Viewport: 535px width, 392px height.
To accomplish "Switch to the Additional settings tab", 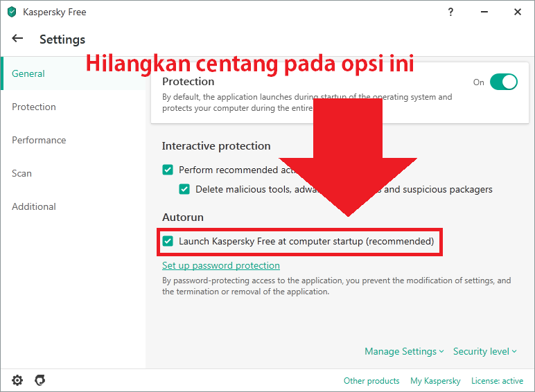I will pos(73,206).
